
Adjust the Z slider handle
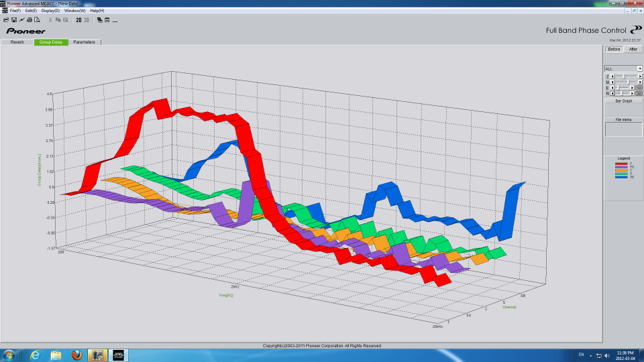[623, 76]
